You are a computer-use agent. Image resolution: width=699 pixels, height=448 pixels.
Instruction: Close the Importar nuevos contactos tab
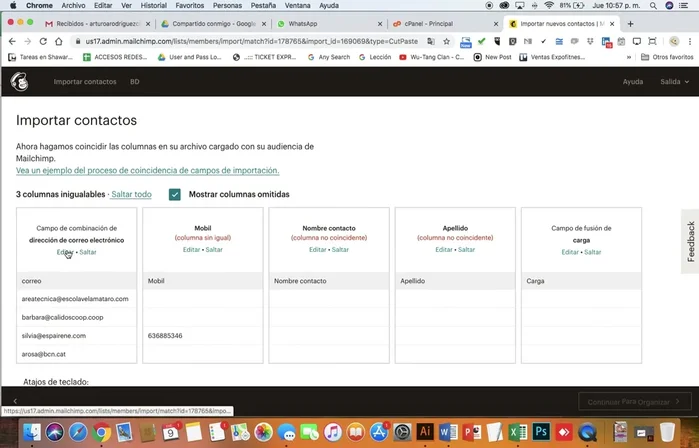click(612, 24)
